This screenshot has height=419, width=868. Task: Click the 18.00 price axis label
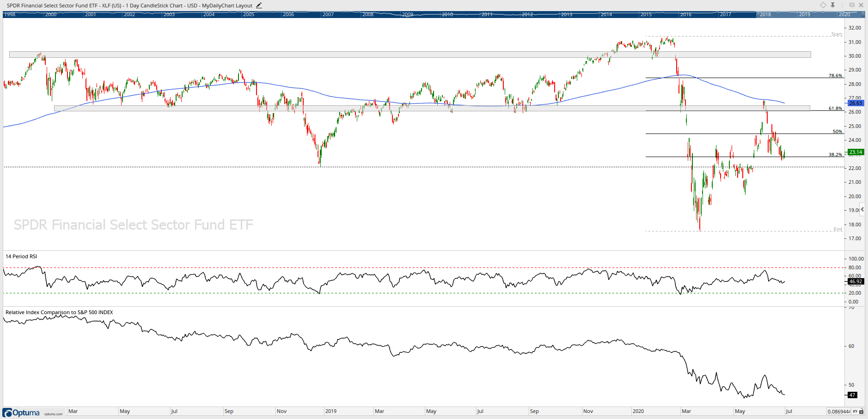coord(855,225)
